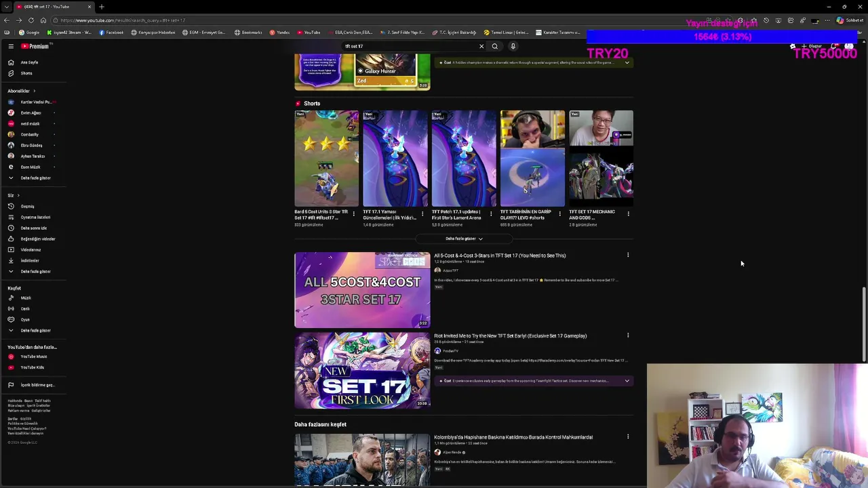Close the tft set 17 YouTube tab
Viewport: 868px width, 488px height.
point(89,7)
